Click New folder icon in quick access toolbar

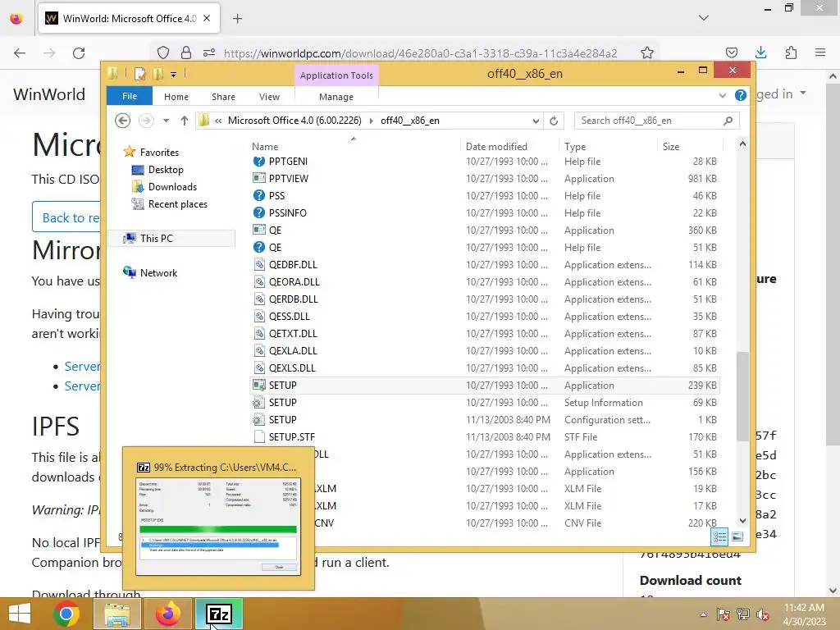(x=158, y=73)
